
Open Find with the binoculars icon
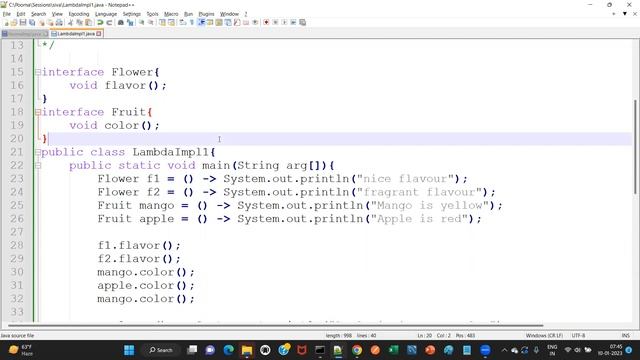click(121, 22)
